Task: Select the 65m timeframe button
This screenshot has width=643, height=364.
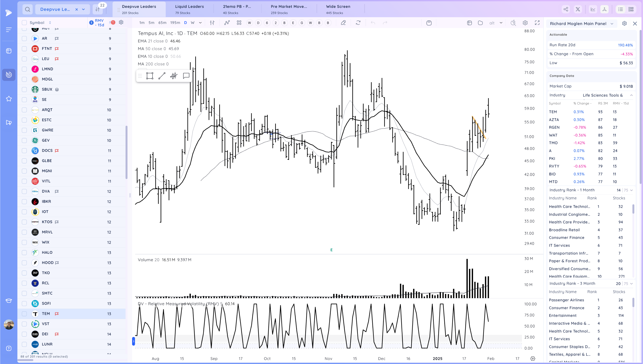Action: 162,23
